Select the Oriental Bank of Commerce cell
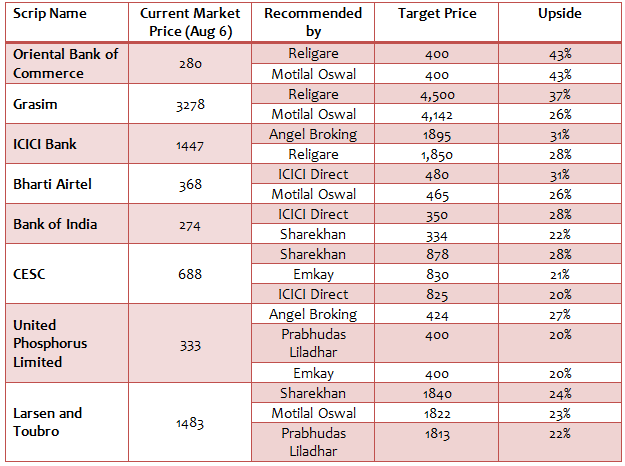This screenshot has height=466, width=625. (x=65, y=63)
